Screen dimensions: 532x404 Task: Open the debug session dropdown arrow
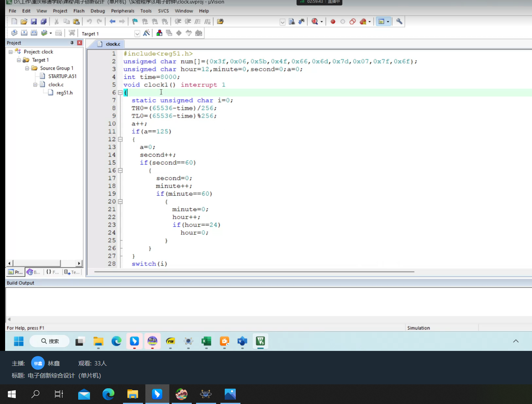(x=321, y=22)
